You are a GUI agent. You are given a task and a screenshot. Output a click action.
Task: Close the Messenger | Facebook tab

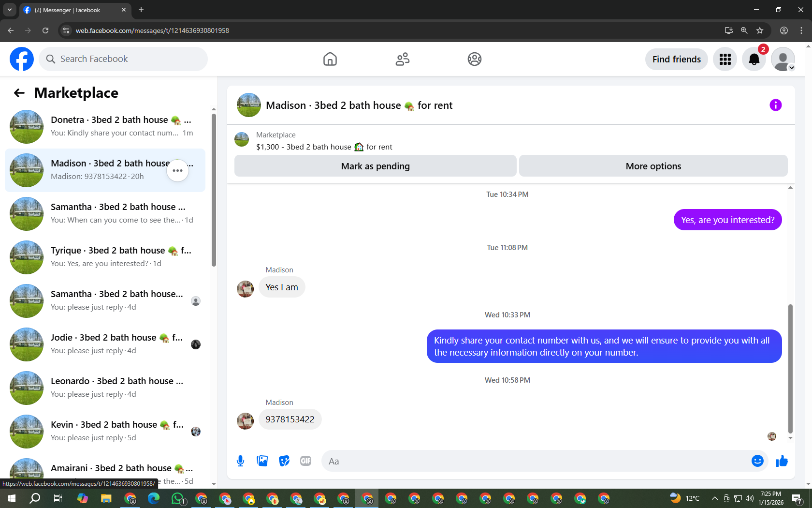tap(124, 10)
